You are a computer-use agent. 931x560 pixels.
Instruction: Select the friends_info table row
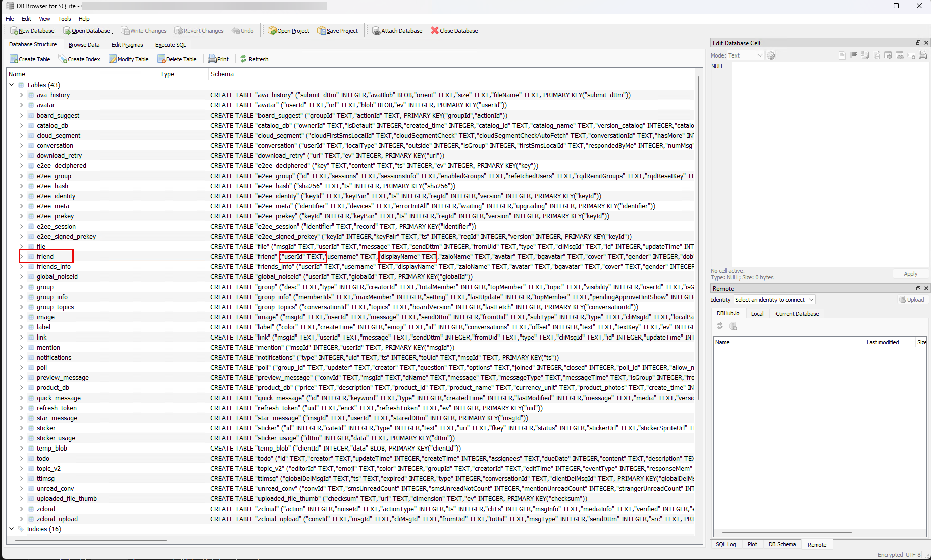[x=350, y=266]
